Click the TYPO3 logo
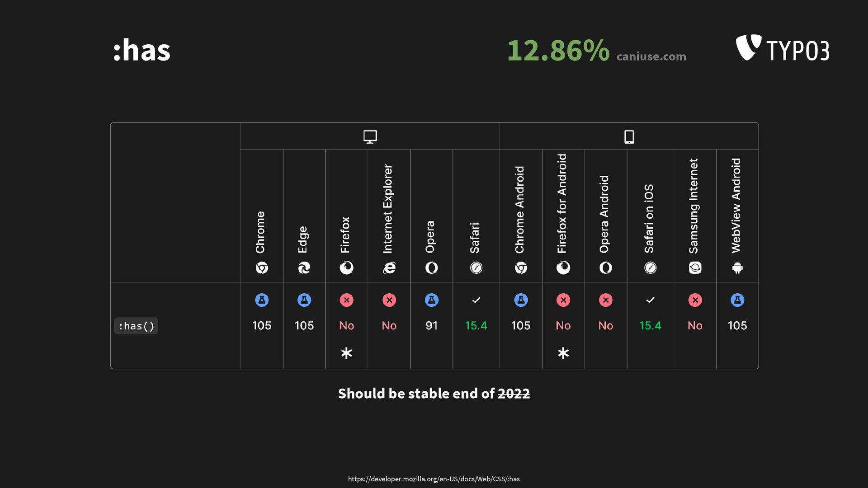The image size is (868, 488). (x=783, y=48)
